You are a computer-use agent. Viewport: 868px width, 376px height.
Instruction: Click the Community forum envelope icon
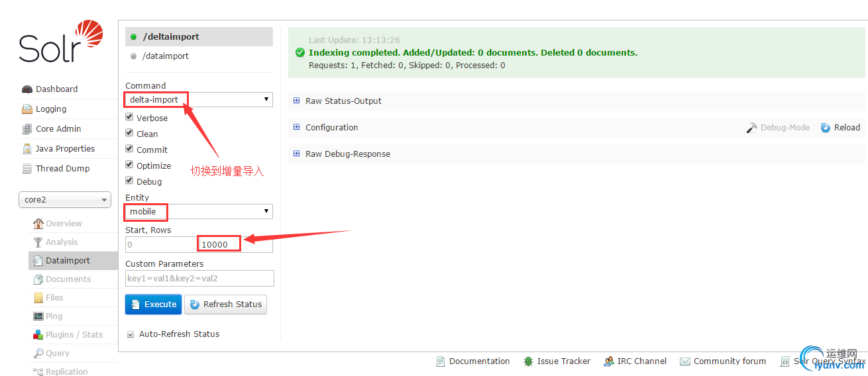[x=685, y=361]
